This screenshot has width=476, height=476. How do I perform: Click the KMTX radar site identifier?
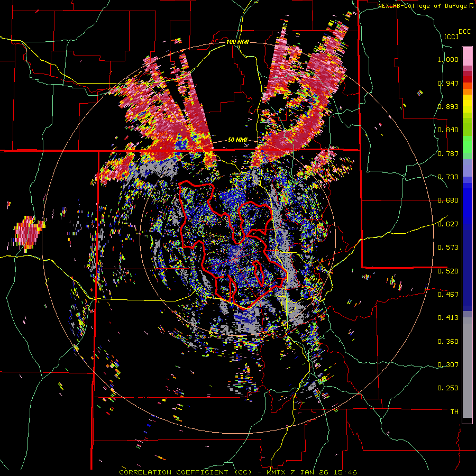click(x=277, y=472)
